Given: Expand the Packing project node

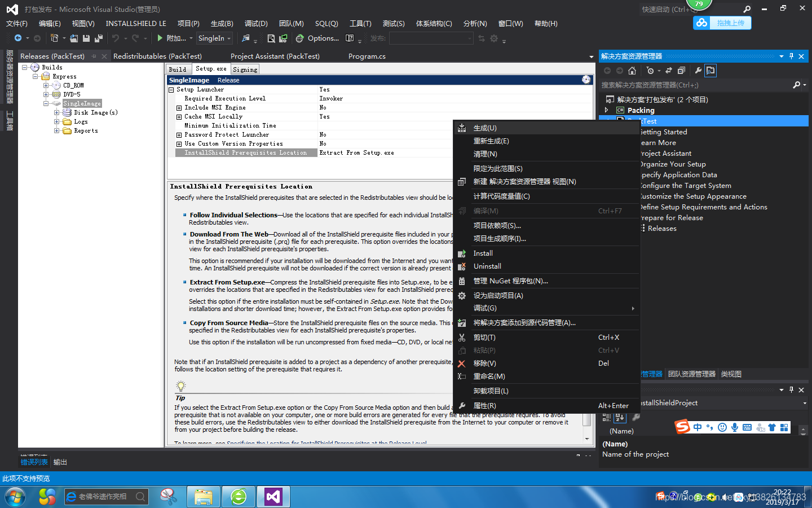Looking at the screenshot, I should coord(607,110).
